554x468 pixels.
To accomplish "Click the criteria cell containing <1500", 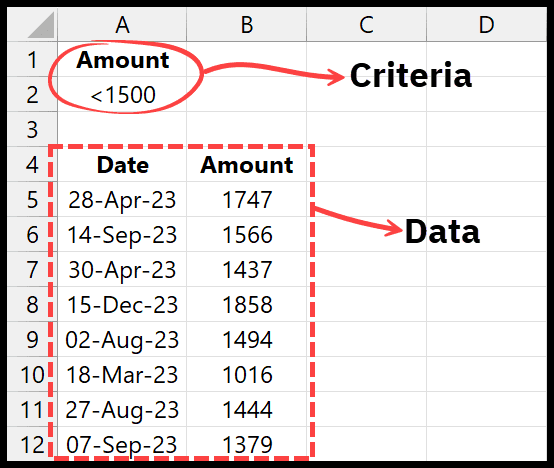I will (122, 94).
